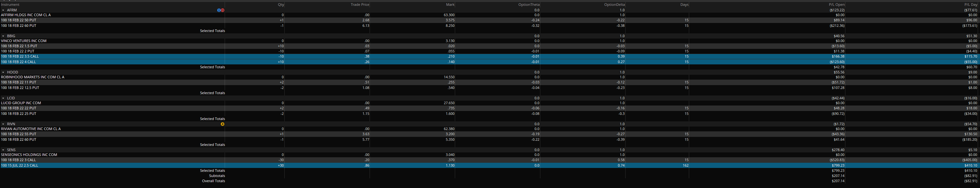Select the 100 18 FEB 22 60 PUT under AFRM
This screenshot has height=188, width=980.
pos(490,26)
